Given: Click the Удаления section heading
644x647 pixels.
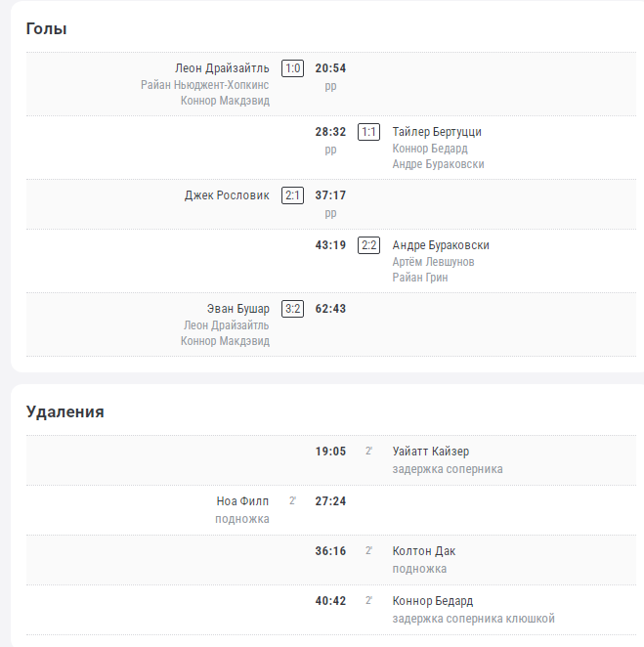Looking at the screenshot, I should click(x=64, y=411).
